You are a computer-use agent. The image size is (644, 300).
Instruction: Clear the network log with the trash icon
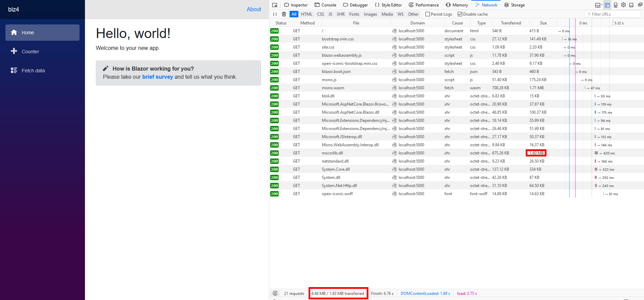[x=284, y=14]
